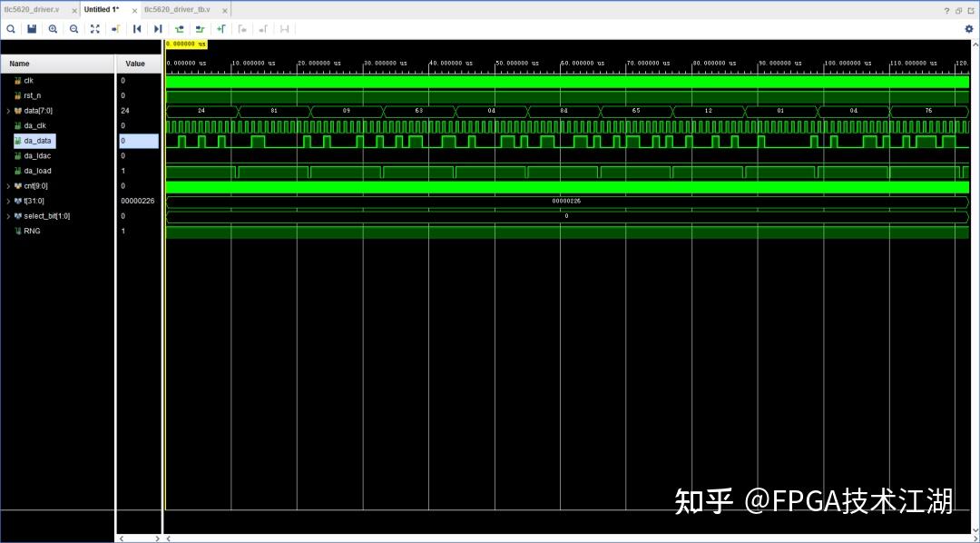Click data bus segment showing 65
The width and height of the screenshot is (980, 543).
(x=636, y=111)
